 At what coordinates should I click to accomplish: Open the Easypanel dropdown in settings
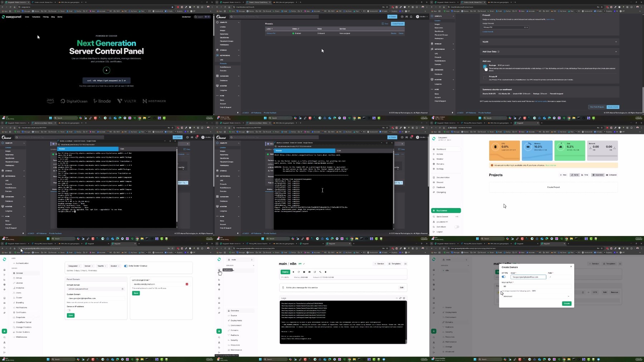pyautogui.click(x=74, y=266)
